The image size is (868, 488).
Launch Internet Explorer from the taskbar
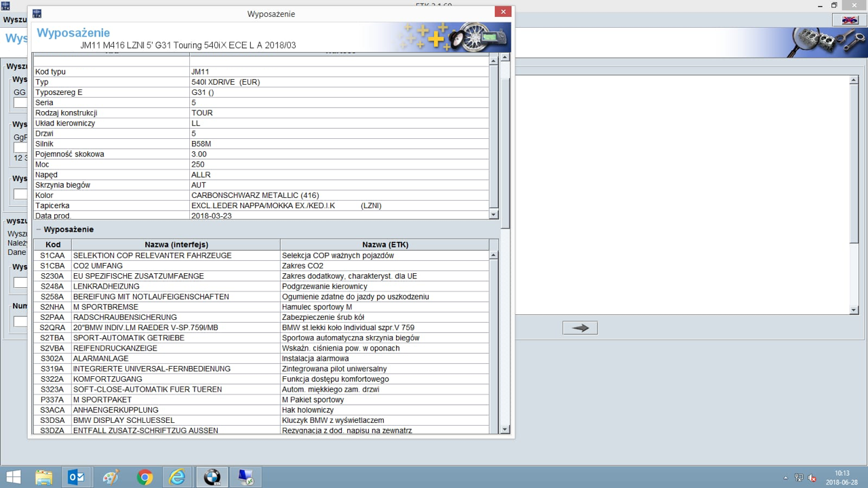(178, 477)
